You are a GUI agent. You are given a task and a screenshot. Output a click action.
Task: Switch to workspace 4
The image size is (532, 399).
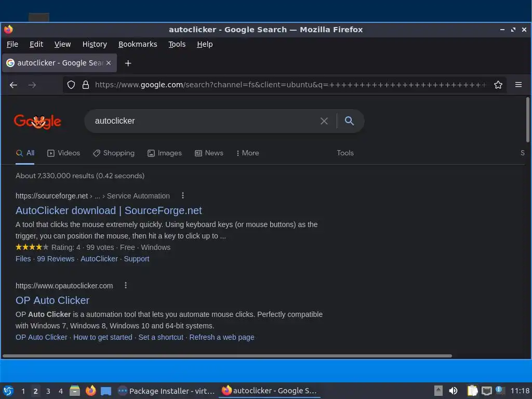click(x=61, y=391)
